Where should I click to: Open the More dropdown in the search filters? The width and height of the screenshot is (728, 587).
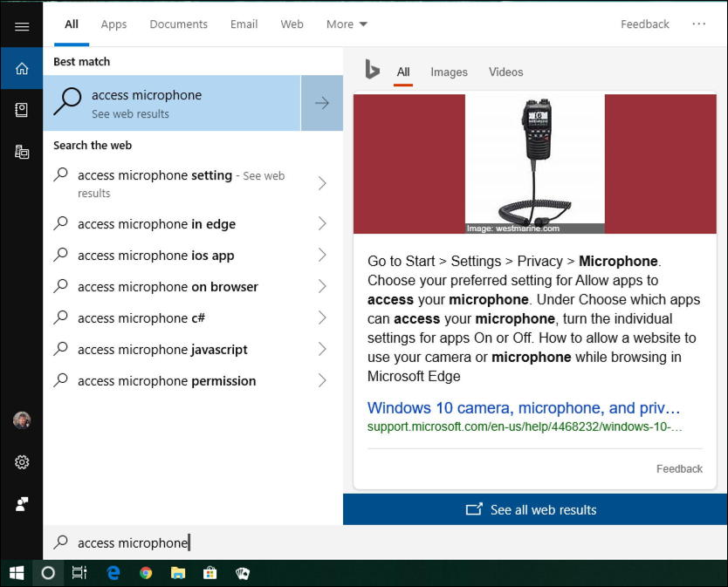click(346, 24)
